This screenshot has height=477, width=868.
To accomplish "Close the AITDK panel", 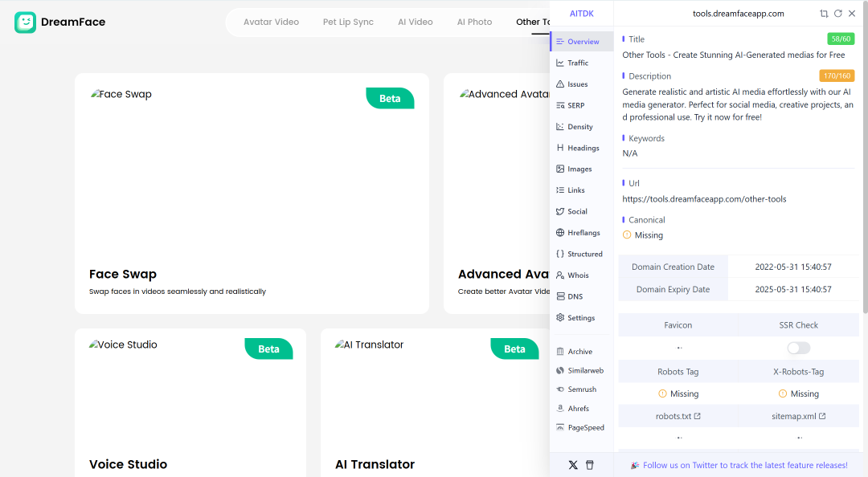I will [x=852, y=14].
